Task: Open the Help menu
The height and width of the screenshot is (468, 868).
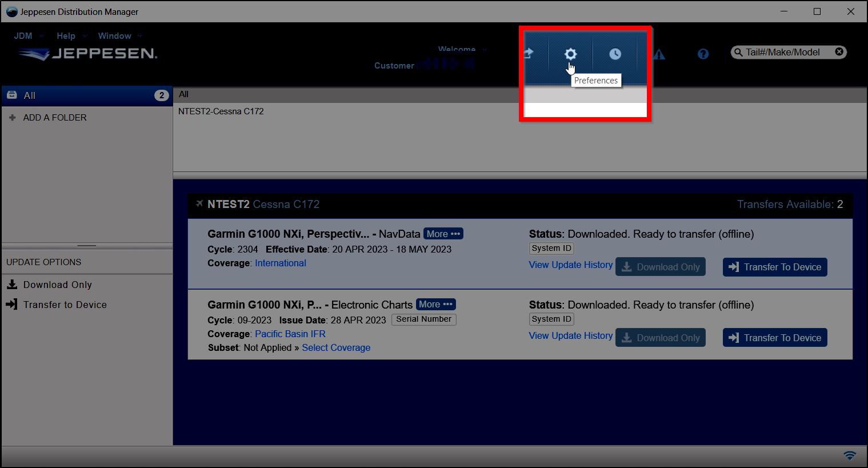Action: (66, 35)
